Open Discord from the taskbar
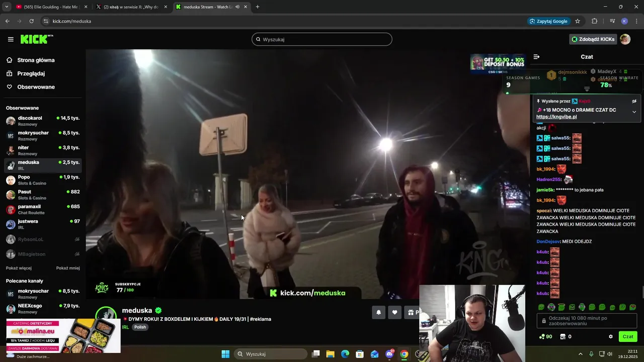This screenshot has width=644, height=362. point(389,354)
